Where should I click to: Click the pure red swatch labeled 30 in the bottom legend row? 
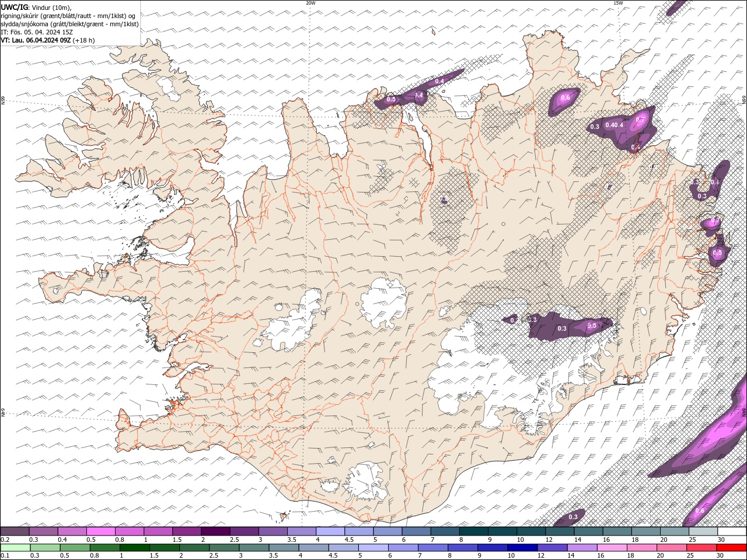[731, 548]
